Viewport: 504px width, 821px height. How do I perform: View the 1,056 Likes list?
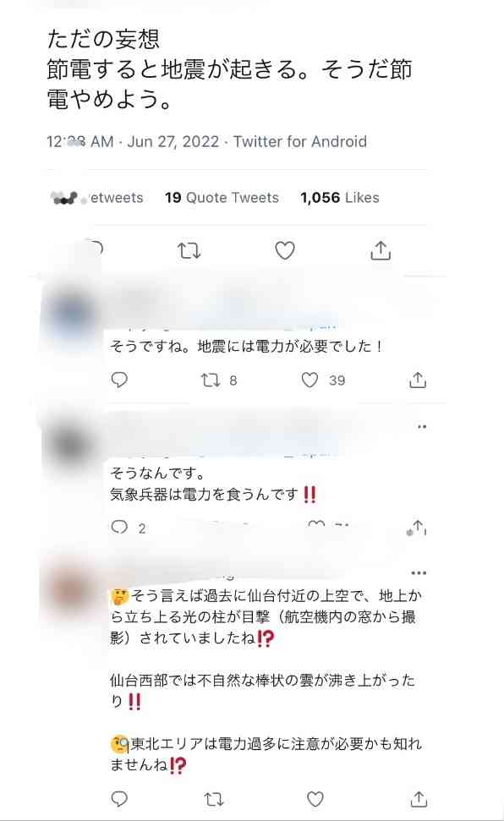pyautogui.click(x=339, y=197)
